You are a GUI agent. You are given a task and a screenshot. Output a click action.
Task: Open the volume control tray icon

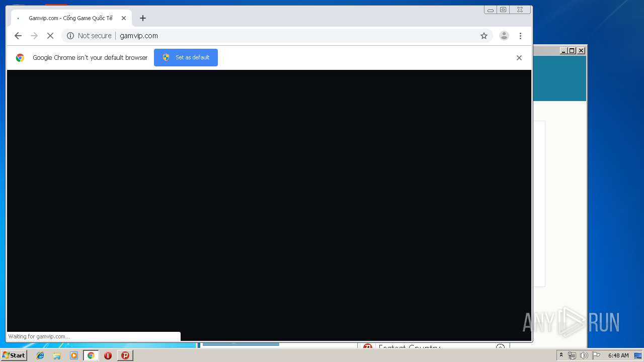point(584,355)
